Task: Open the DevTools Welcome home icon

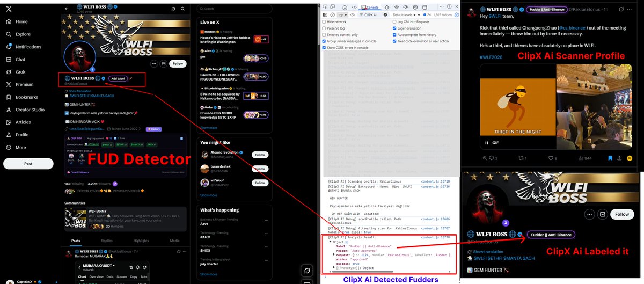Action: coord(345,8)
